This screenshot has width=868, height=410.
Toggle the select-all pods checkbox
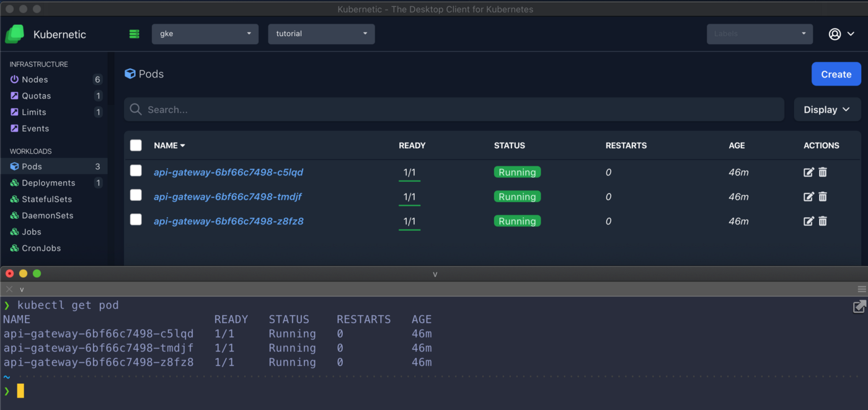click(x=136, y=145)
